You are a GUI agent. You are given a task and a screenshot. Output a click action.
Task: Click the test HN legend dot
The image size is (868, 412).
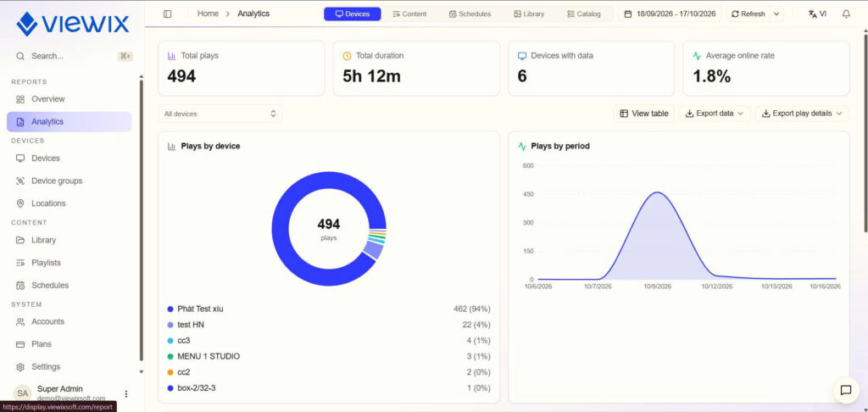pos(170,325)
